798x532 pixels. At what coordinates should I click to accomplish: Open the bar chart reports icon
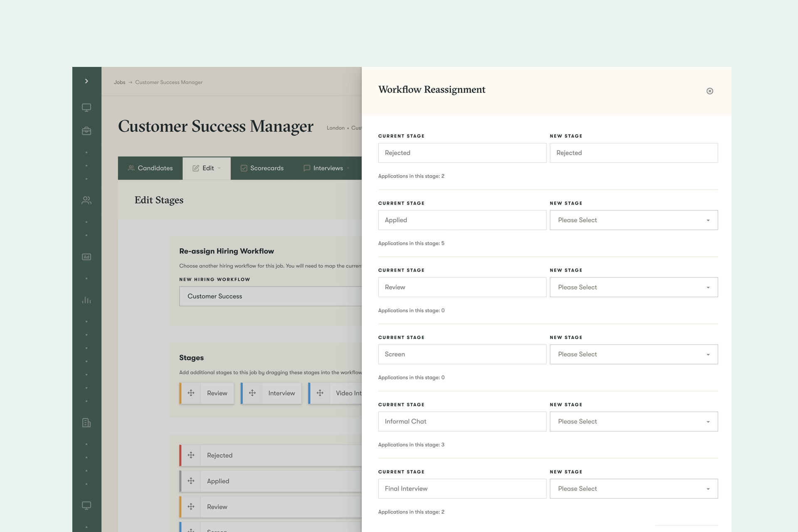click(x=86, y=300)
